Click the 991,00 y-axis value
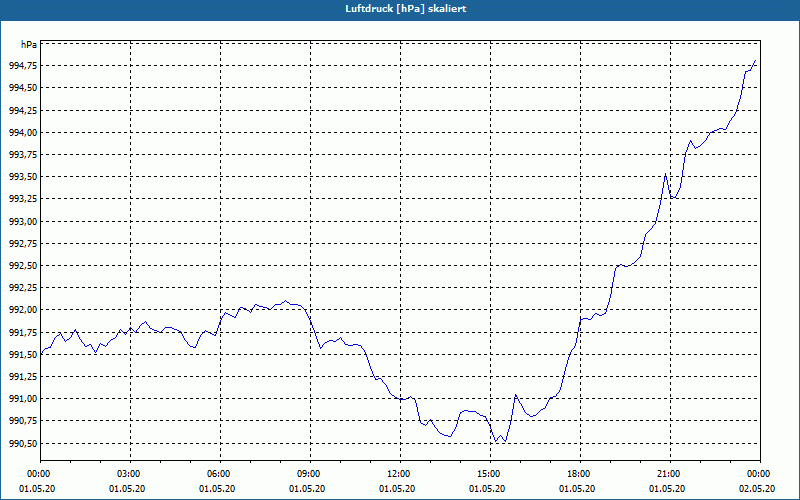 (23, 399)
